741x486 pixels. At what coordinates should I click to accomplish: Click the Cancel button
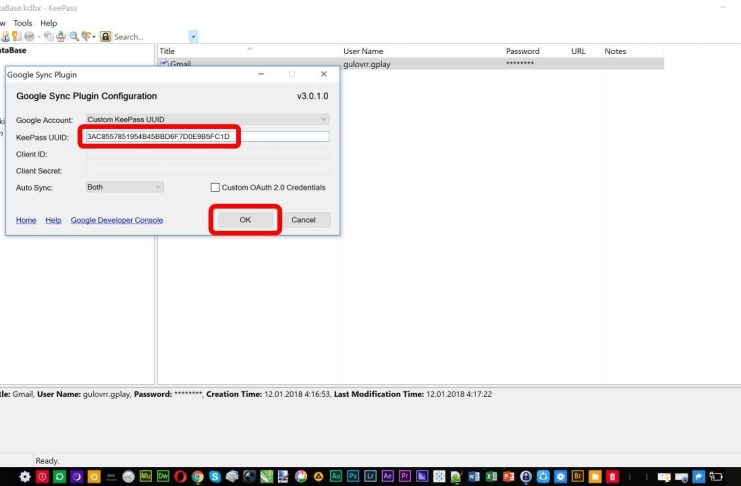pyautogui.click(x=303, y=220)
